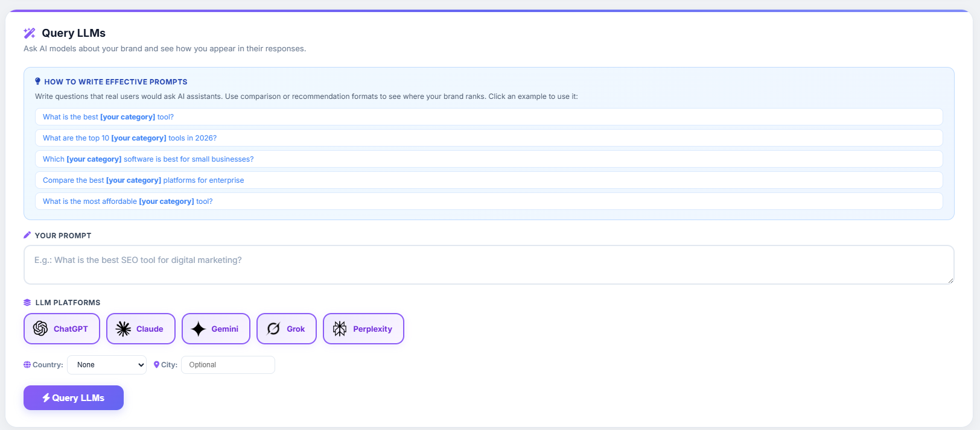
Task: Toggle the Perplexity platform
Action: click(363, 329)
